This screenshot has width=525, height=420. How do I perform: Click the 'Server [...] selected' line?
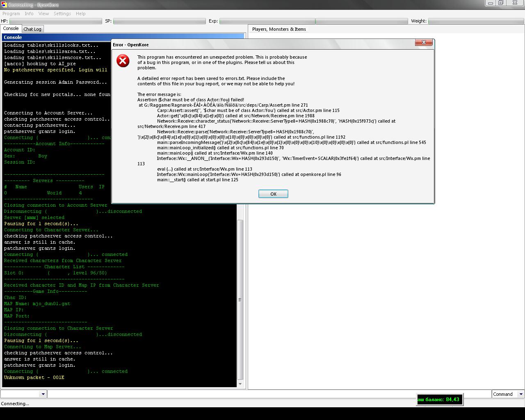pyautogui.click(x=34, y=217)
